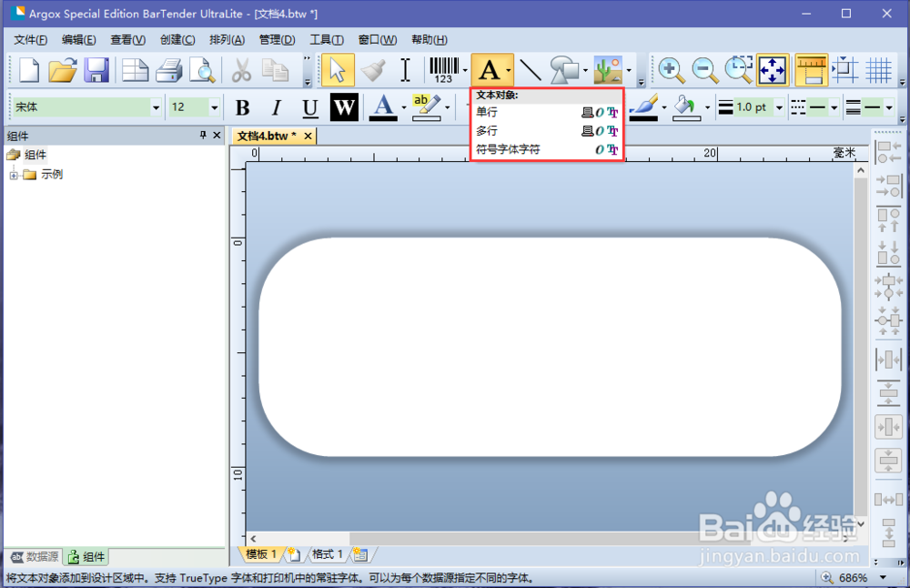Switch to the 组件 bottom tab
This screenshot has height=588, width=910.
click(86, 557)
